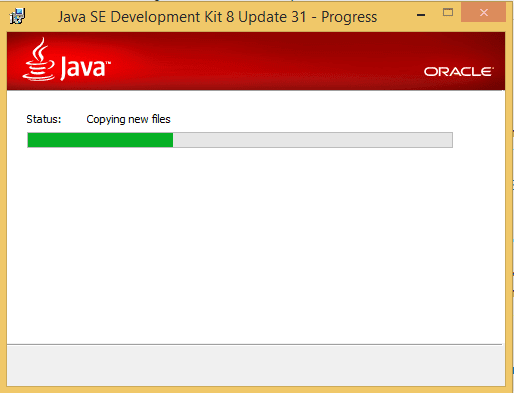Click the ORACLE logo in banner
The width and height of the screenshot is (514, 393).
pyautogui.click(x=458, y=71)
